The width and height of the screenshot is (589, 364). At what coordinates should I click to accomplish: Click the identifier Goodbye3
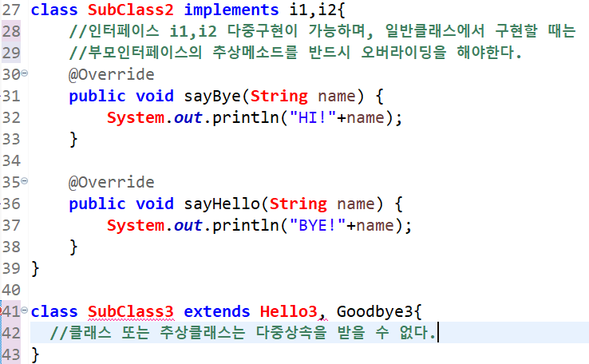click(374, 311)
